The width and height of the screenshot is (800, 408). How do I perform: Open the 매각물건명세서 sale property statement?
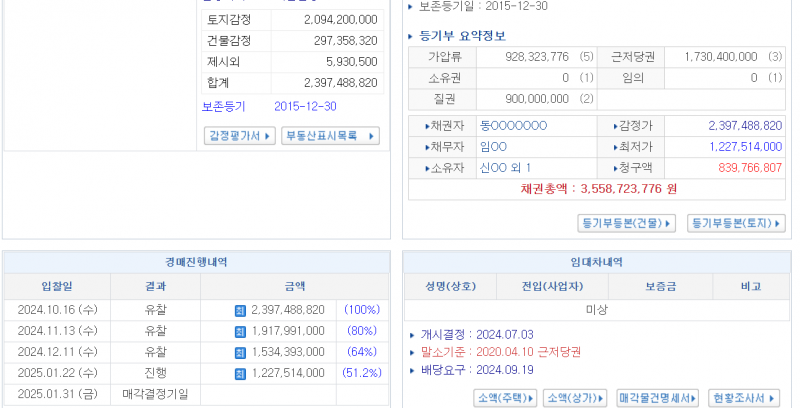click(657, 398)
